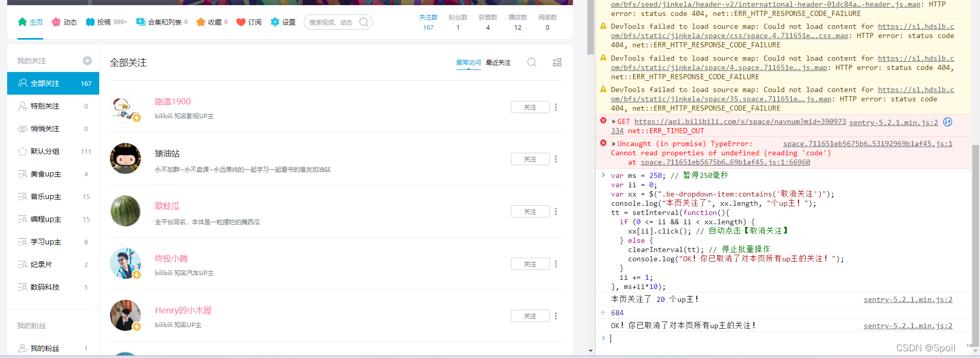This screenshot has height=358, width=980.
Task: Open 路温1900's avatar
Action: click(125, 106)
